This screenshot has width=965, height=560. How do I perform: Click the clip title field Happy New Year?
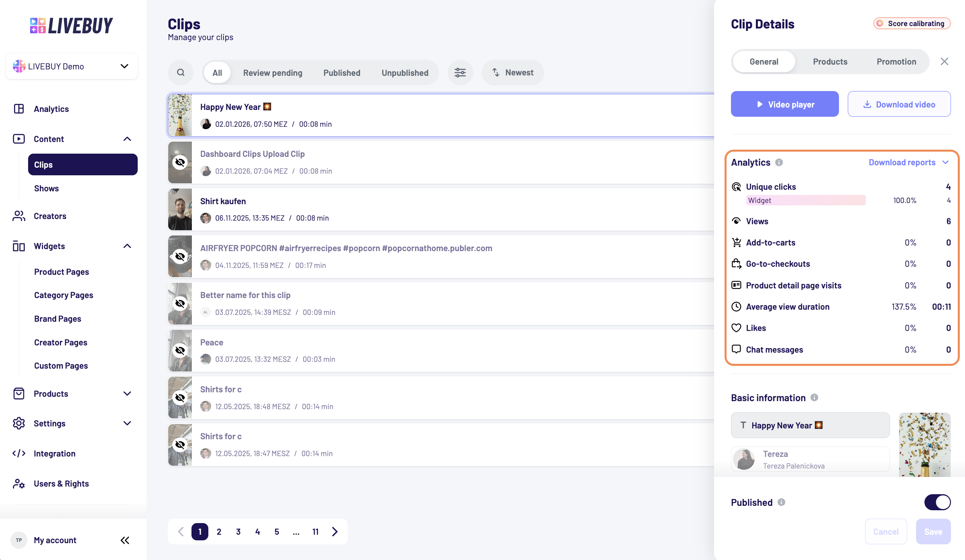pyautogui.click(x=810, y=425)
